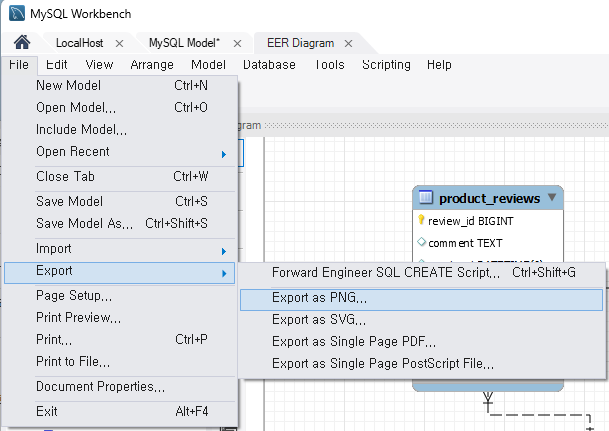Select Include Model... menu entry
The height and width of the screenshot is (431, 609).
click(120, 129)
